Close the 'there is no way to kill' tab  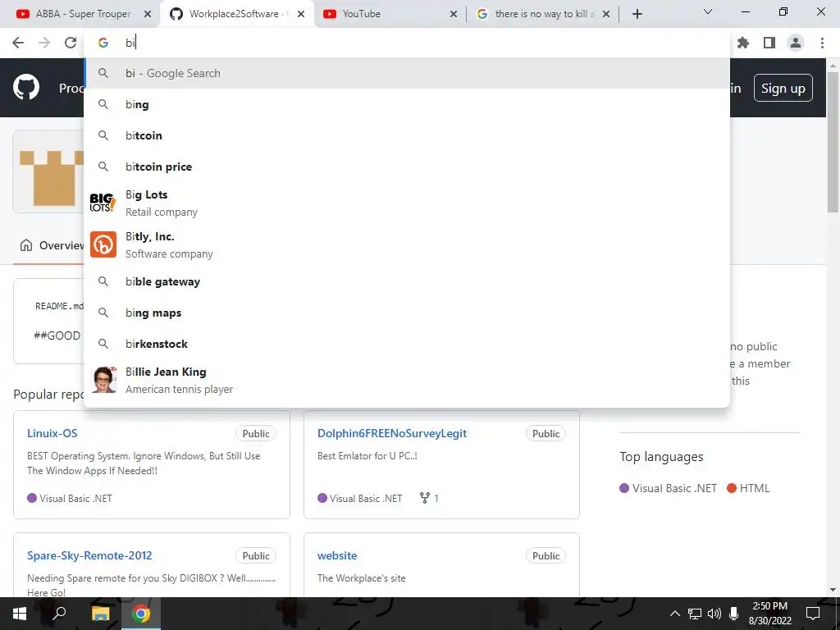point(606,15)
